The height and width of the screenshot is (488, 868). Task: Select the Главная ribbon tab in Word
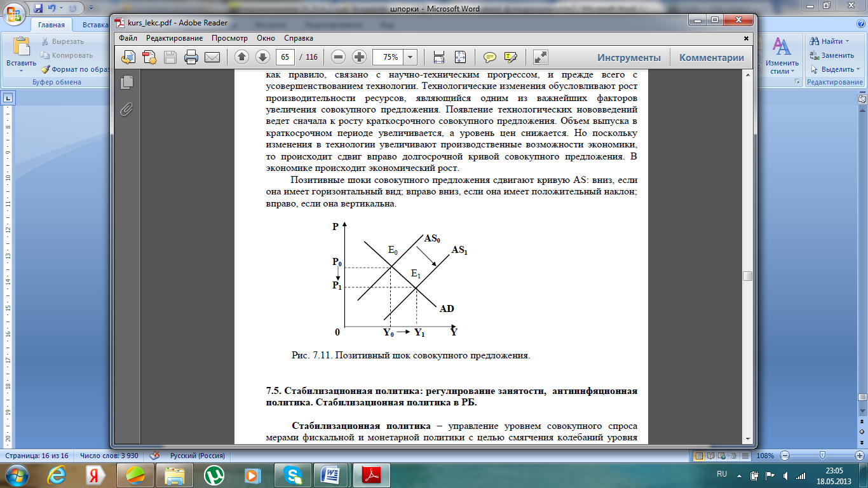51,25
